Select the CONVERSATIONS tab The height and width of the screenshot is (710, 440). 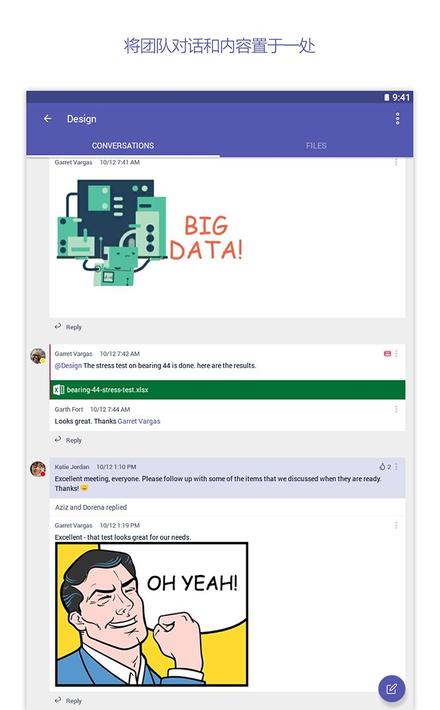pos(123,145)
